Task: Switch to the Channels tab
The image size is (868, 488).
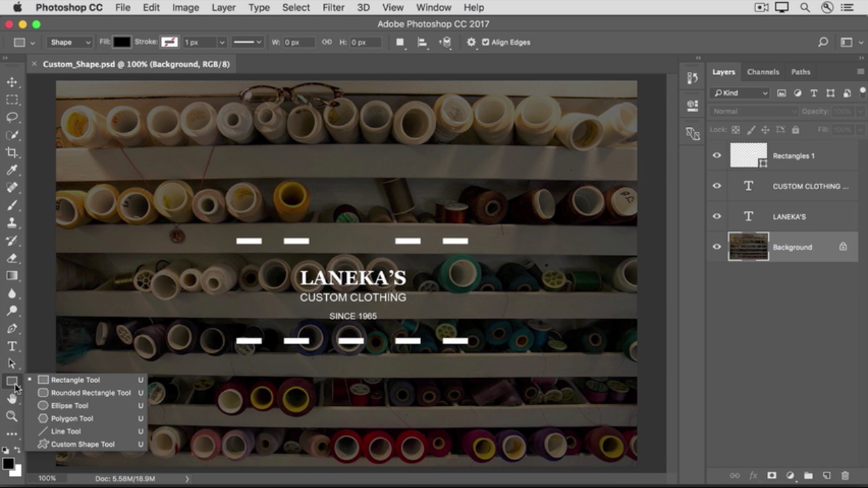Action: (763, 72)
